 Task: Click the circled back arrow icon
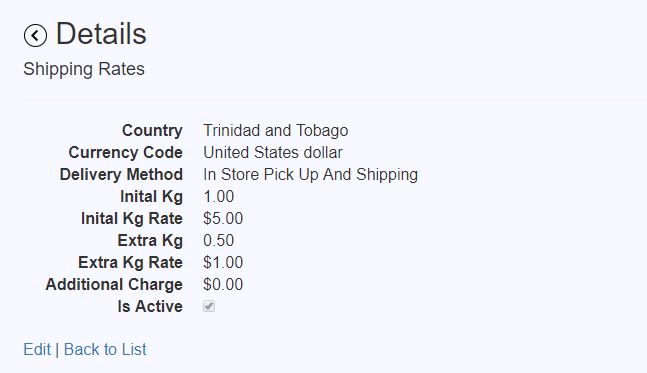35,35
